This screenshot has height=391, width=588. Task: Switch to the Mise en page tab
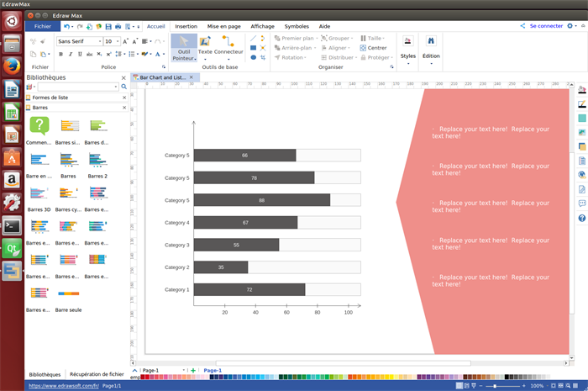coord(224,26)
